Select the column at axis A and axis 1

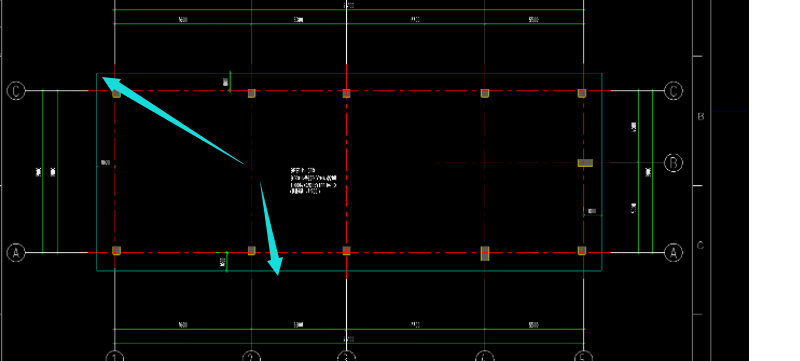(x=116, y=250)
